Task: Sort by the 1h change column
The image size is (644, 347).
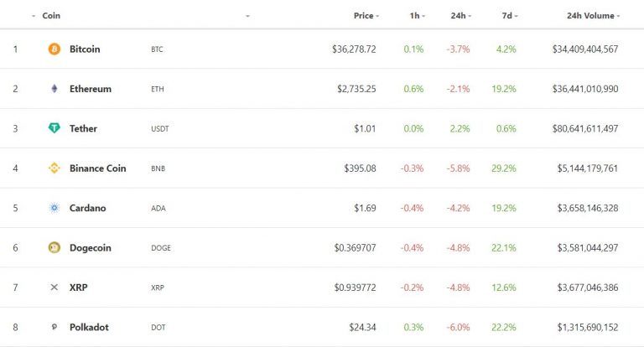Action: 414,16
